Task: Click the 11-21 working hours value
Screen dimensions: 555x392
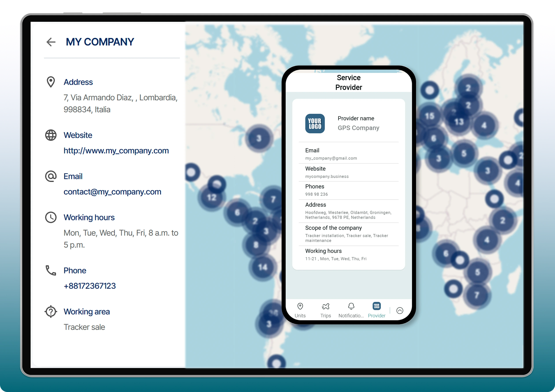Action: click(336, 259)
